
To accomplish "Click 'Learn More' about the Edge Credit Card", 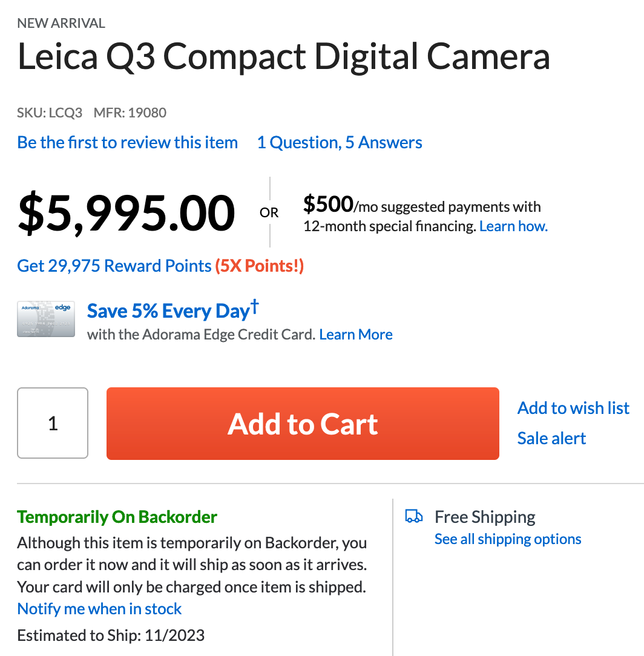I will pyautogui.click(x=356, y=335).
